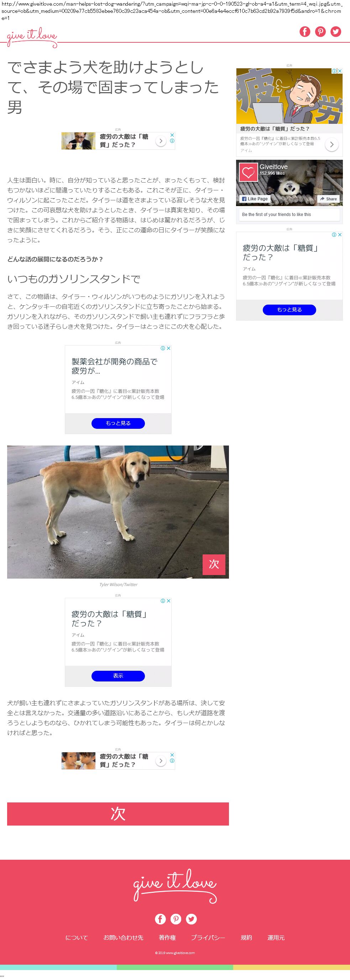
Task: Open the について footer link
Action: pyautogui.click(x=77, y=937)
